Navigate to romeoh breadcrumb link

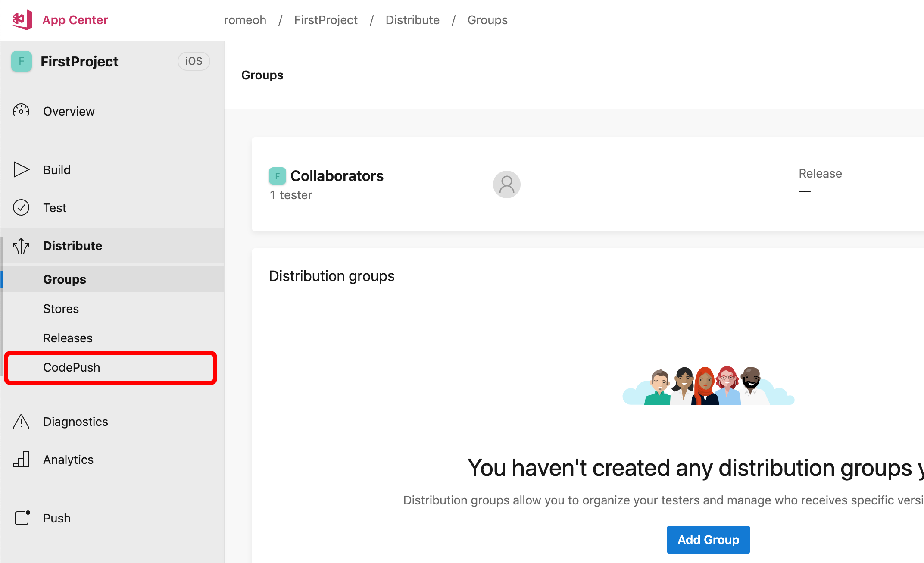coord(245,20)
